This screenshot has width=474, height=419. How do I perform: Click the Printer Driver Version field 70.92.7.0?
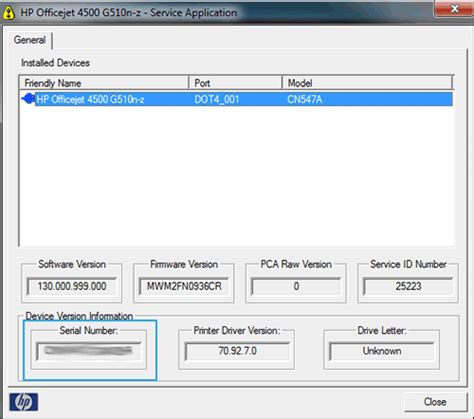[237, 351]
